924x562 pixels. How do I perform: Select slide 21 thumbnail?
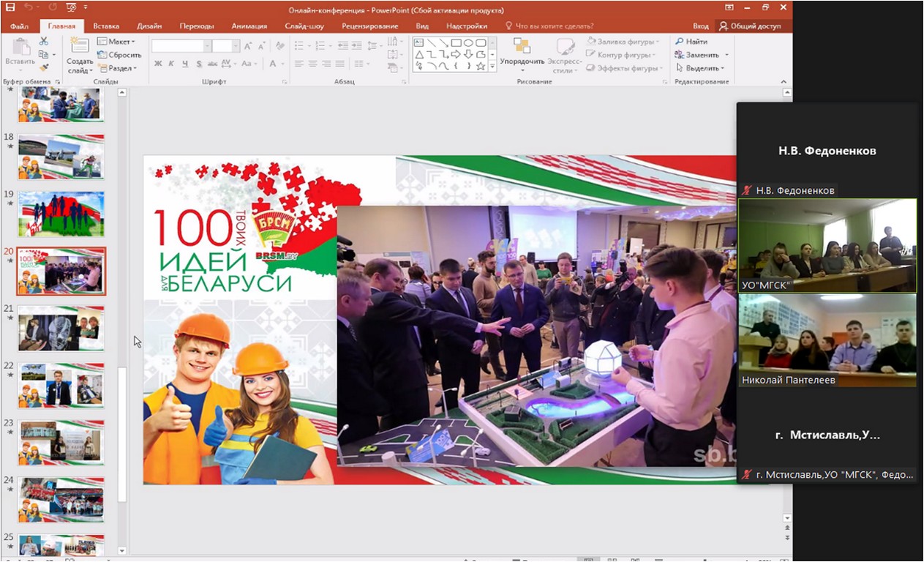tap(61, 328)
